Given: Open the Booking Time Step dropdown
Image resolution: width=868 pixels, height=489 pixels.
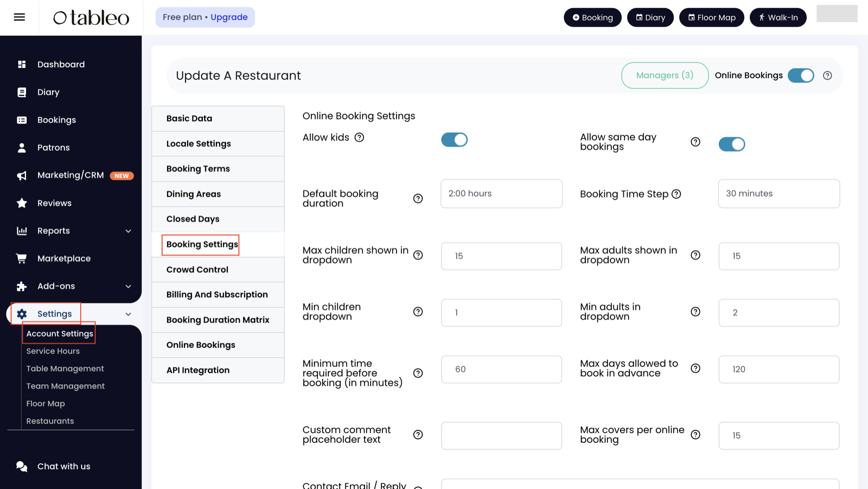Looking at the screenshot, I should [x=779, y=194].
